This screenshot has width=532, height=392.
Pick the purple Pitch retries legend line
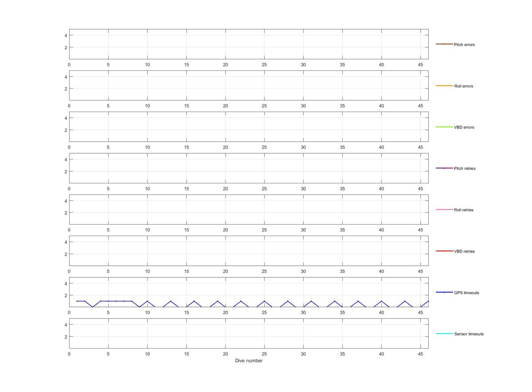click(444, 168)
